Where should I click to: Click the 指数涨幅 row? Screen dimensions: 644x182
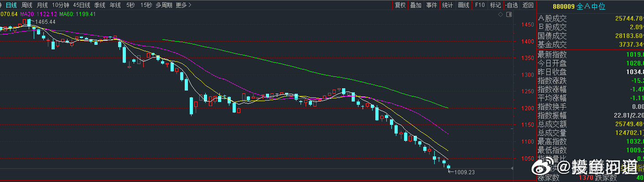pyautogui.click(x=591, y=89)
